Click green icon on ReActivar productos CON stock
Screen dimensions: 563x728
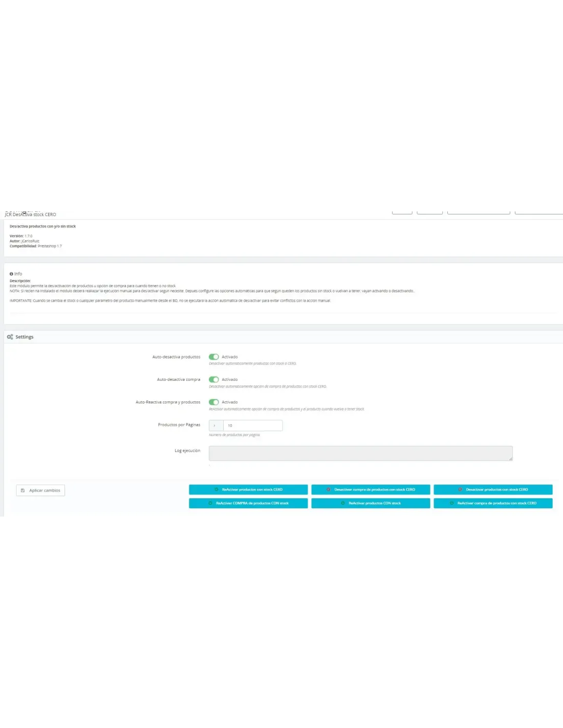pos(343,503)
